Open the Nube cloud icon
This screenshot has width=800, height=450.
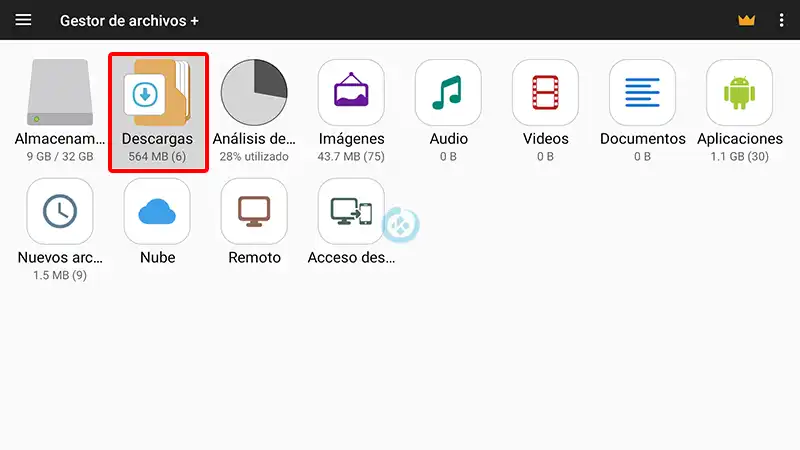pyautogui.click(x=157, y=211)
